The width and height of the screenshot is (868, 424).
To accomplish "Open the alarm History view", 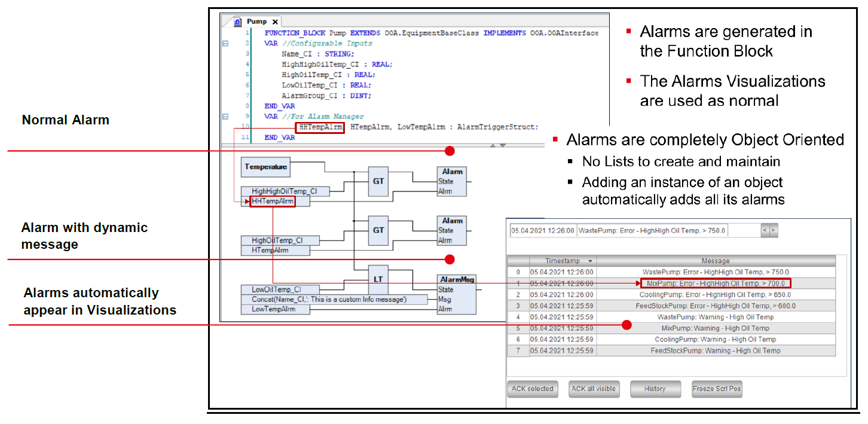I will pos(655,389).
